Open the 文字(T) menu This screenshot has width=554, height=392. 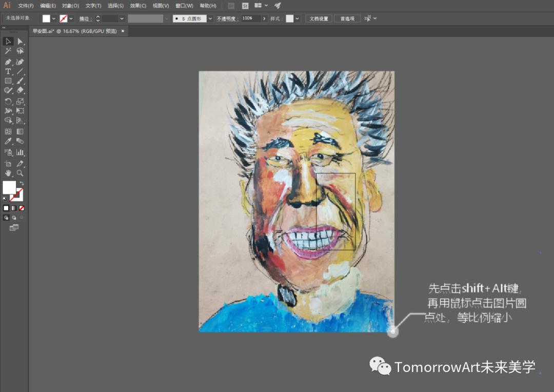pyautogui.click(x=93, y=6)
